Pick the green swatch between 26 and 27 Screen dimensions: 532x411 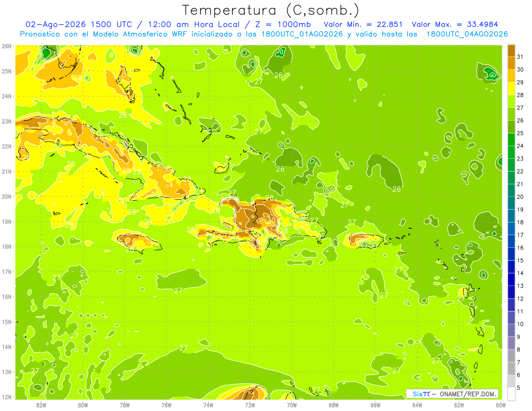511,114
